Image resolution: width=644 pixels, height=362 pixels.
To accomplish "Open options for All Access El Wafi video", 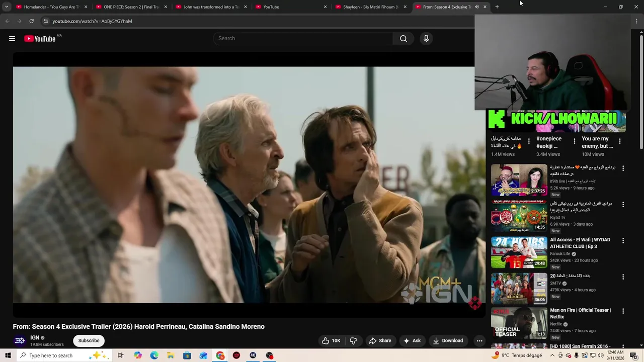I will click(x=623, y=241).
